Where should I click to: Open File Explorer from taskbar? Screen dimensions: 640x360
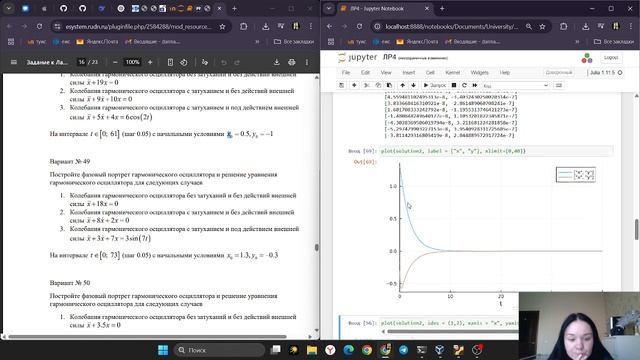(x=312, y=350)
